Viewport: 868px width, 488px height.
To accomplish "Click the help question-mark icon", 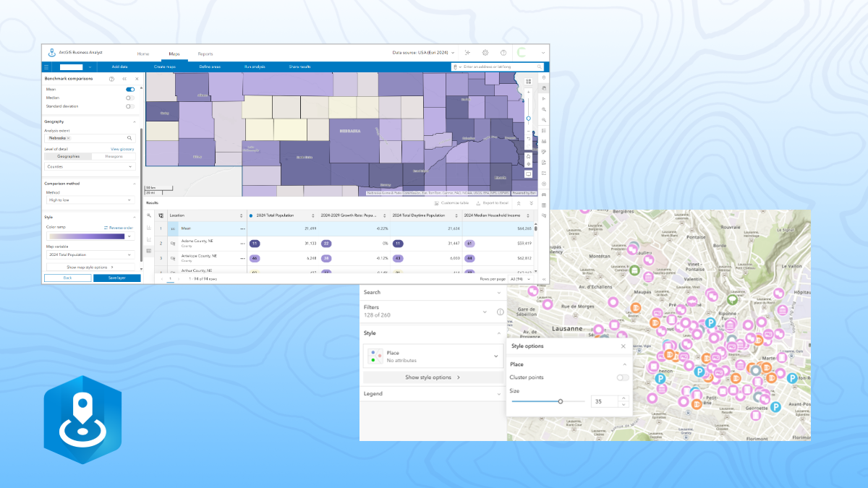I will pos(504,53).
